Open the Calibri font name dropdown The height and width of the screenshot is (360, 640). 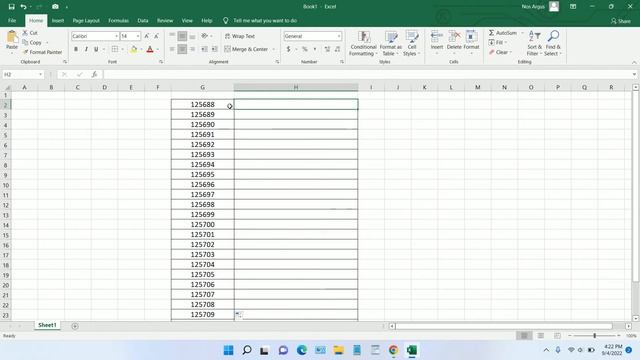[116, 36]
